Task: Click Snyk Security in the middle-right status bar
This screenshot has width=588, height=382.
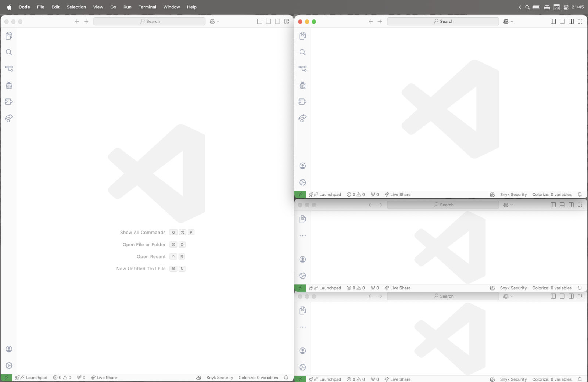Action: pos(513,288)
